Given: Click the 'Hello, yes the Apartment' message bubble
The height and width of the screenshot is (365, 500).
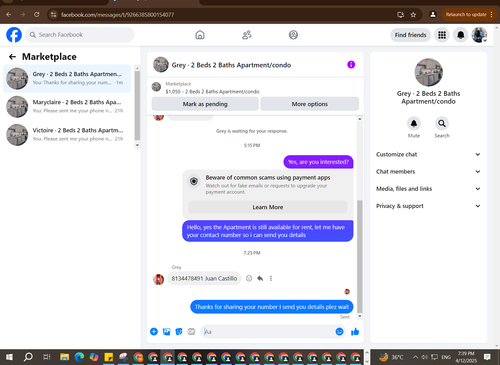Looking at the screenshot, I should point(268,231).
